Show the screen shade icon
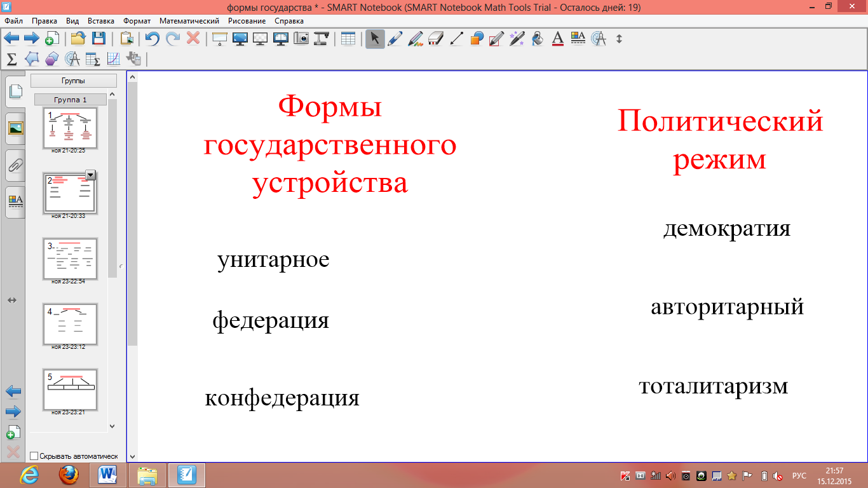 point(220,38)
